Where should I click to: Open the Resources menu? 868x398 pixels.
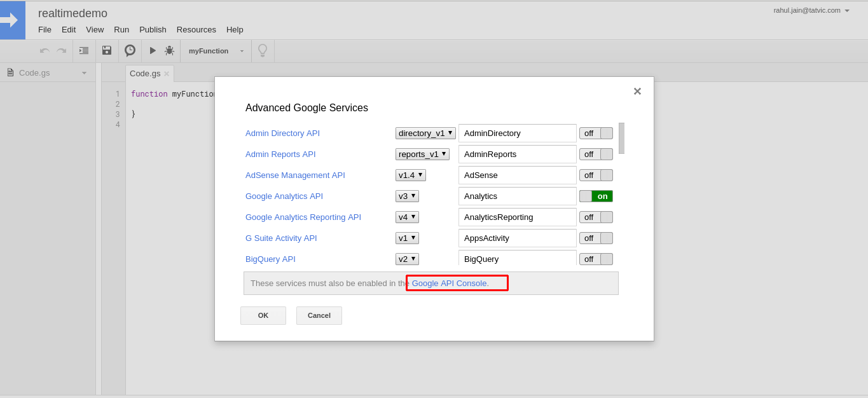(196, 29)
